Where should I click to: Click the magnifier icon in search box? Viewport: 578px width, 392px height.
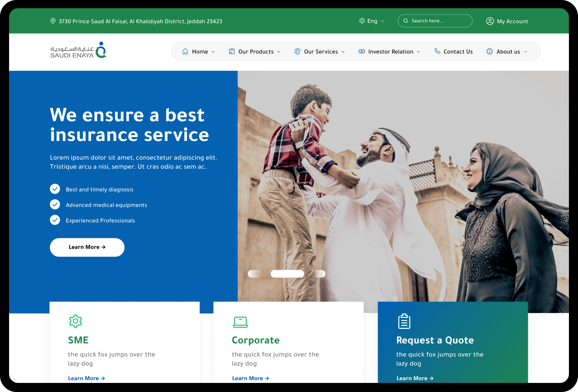pyautogui.click(x=406, y=21)
